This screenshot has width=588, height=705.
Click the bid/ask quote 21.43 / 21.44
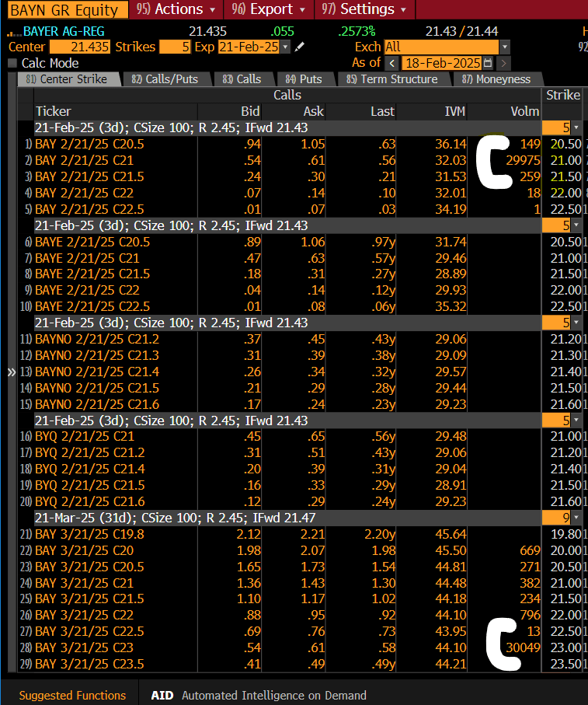(x=461, y=31)
